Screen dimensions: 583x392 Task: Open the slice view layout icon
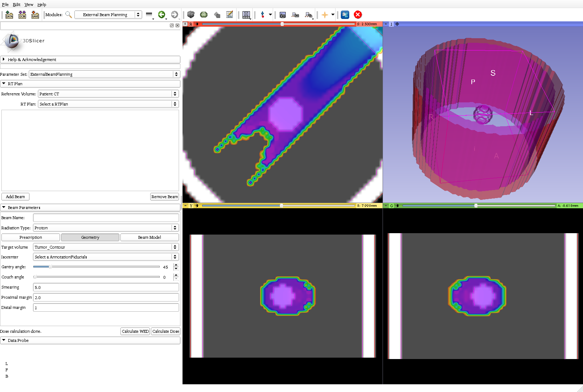pos(246,15)
